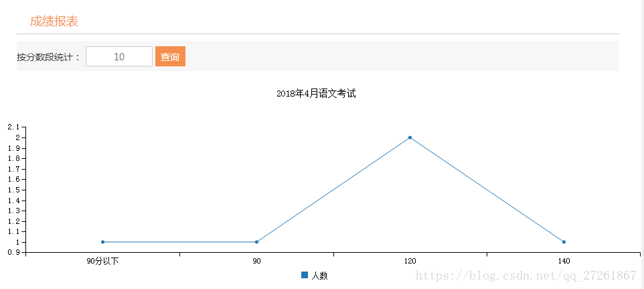The width and height of the screenshot is (644, 289).
Task: Click the x-axis label 90
Action: tap(256, 261)
